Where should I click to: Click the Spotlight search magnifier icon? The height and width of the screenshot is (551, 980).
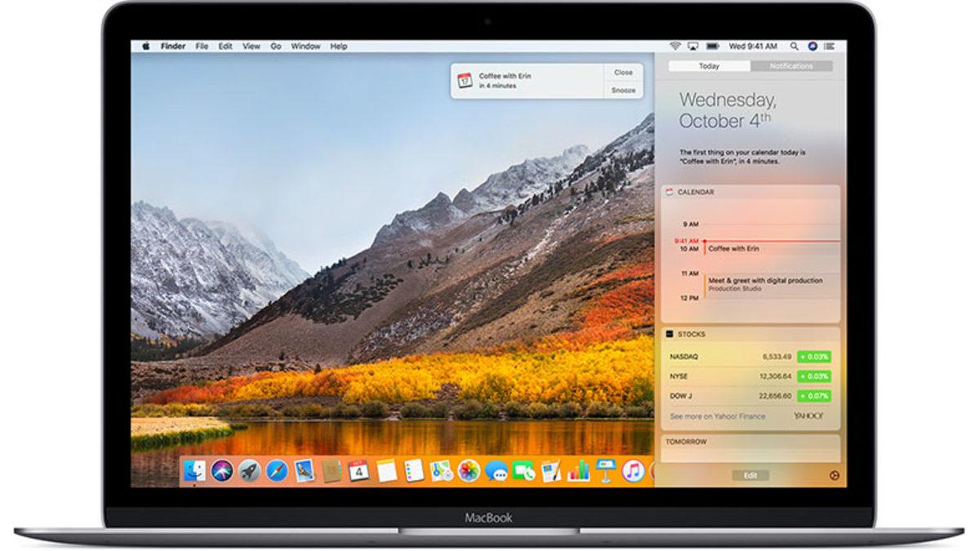795,47
